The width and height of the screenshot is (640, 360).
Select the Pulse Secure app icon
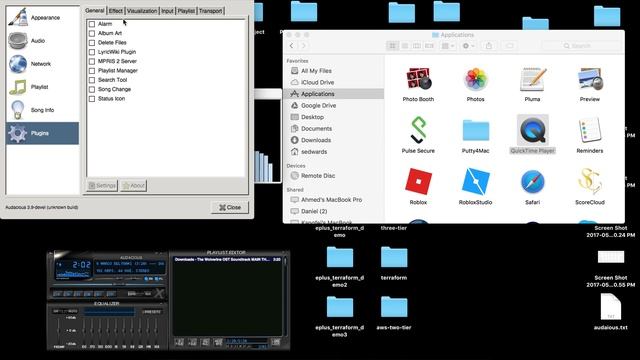[x=418, y=130]
